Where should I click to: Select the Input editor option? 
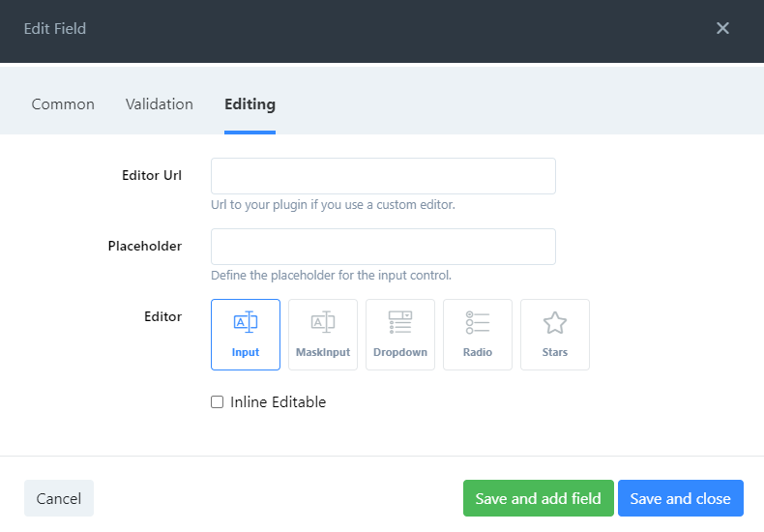pyautogui.click(x=246, y=335)
